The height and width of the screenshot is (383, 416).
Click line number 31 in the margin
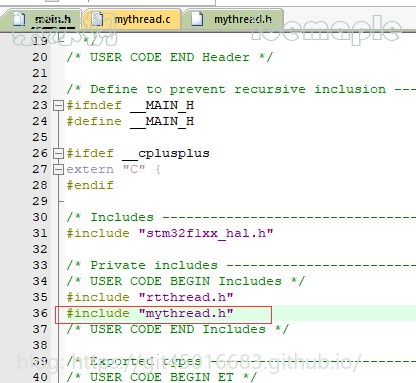[40, 233]
